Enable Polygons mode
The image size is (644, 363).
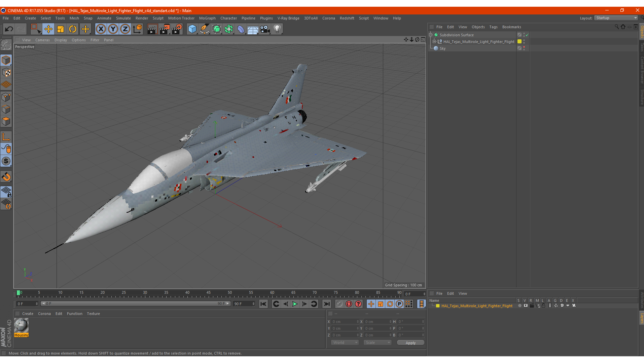[x=6, y=121]
